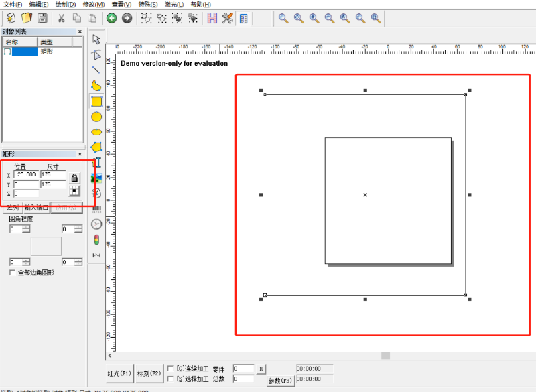Click the horizontal scrollbar thumb under canvas
Viewport: 536px width, 392px height.
[x=385, y=355]
